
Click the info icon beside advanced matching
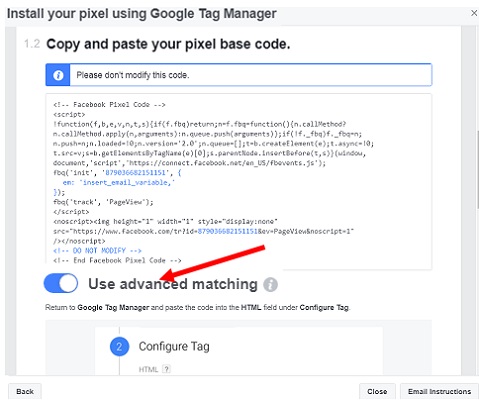tap(270, 284)
